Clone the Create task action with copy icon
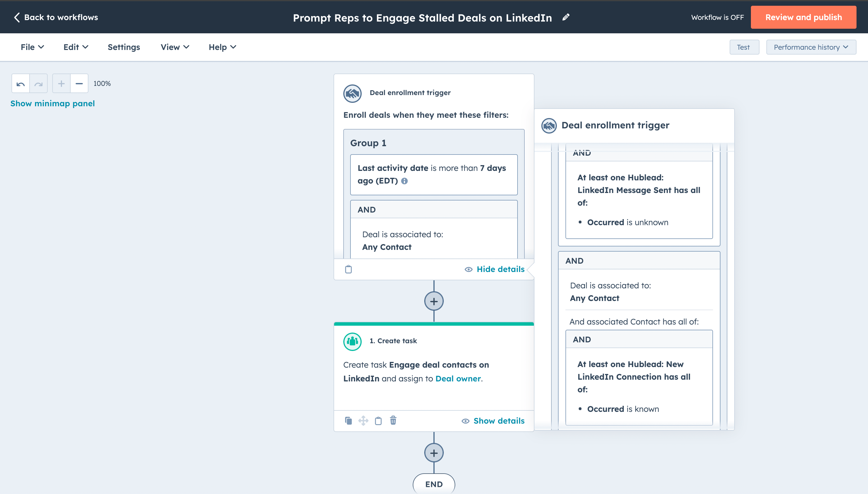The image size is (868, 494). (x=348, y=421)
